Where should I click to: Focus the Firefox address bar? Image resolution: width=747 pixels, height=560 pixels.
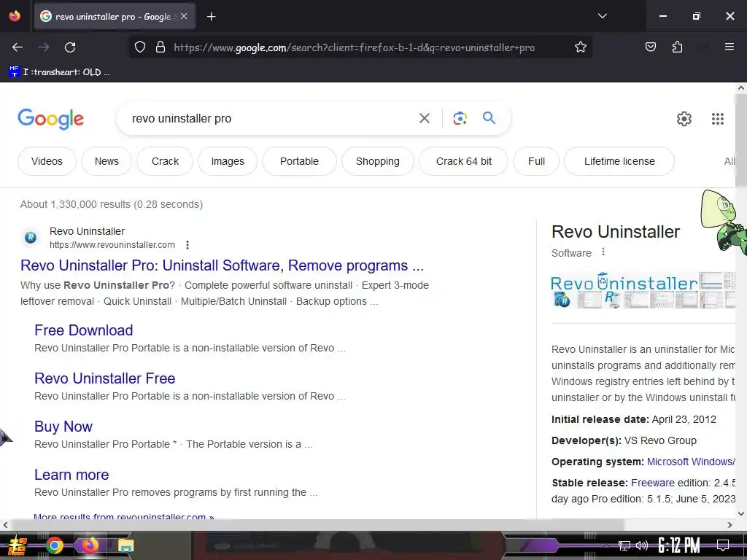(x=354, y=47)
